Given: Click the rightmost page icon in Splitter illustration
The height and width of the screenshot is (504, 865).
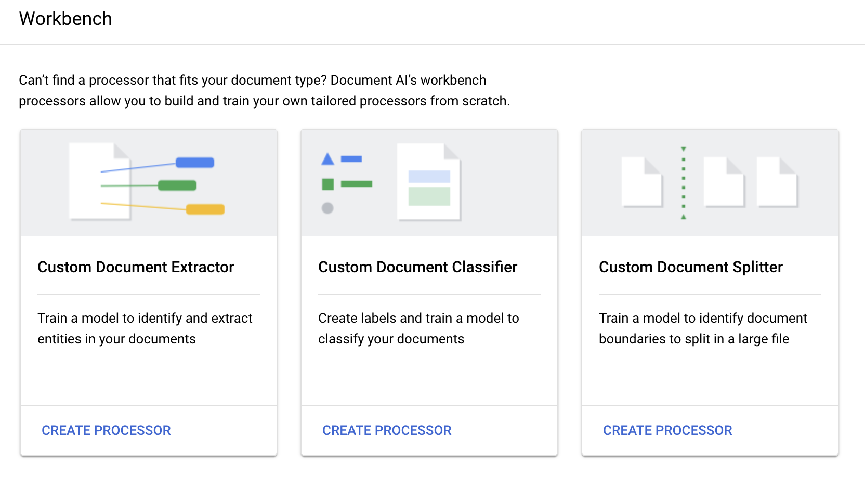Looking at the screenshot, I should click(777, 182).
